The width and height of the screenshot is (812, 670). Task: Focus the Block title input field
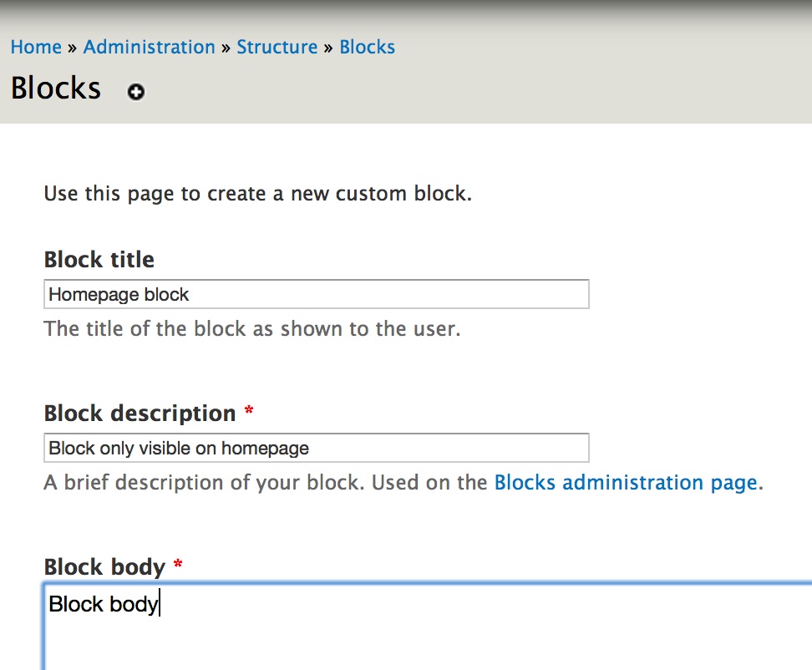coord(317,294)
